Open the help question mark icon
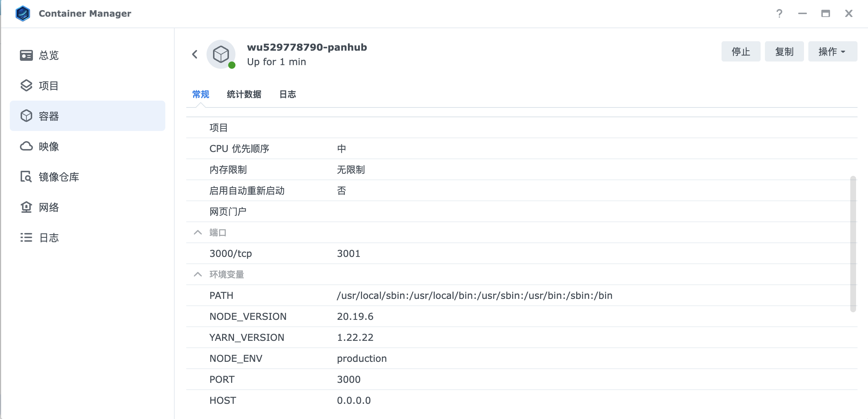The image size is (868, 419). pyautogui.click(x=779, y=13)
